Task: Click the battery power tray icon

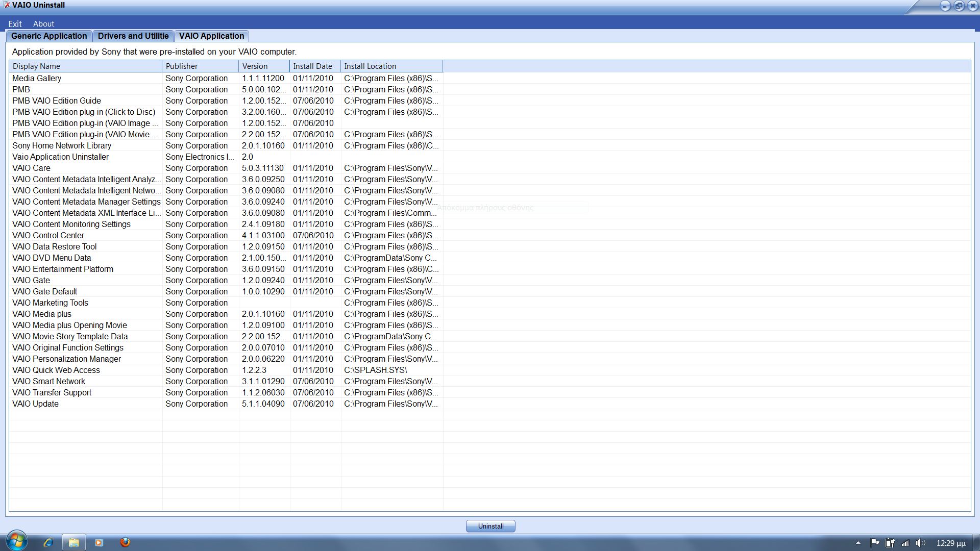Action: 890,543
